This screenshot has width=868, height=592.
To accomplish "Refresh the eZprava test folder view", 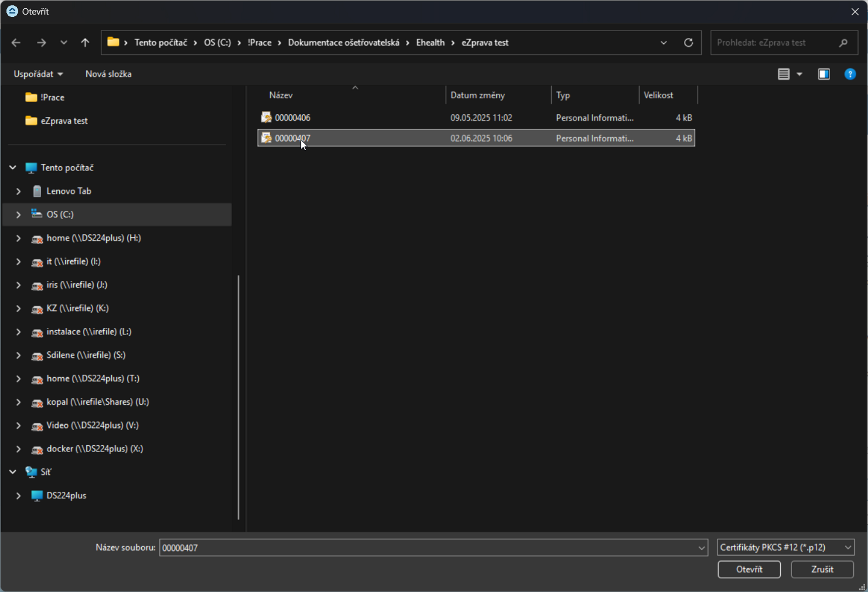I will point(688,43).
